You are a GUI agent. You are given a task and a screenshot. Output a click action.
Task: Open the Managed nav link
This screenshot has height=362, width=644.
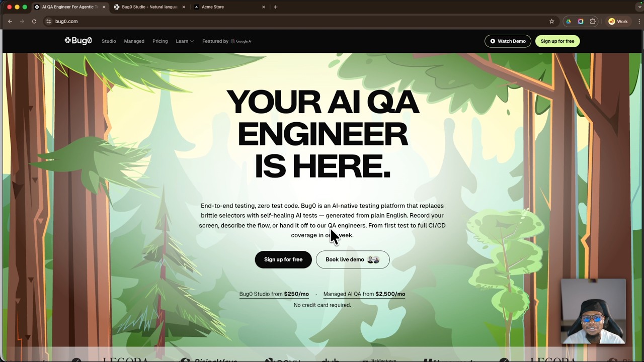point(134,41)
